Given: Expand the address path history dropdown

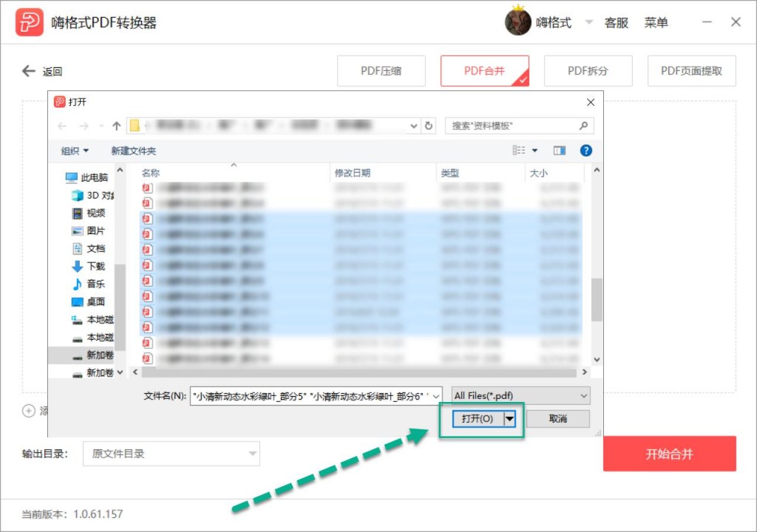Looking at the screenshot, I should (x=414, y=126).
